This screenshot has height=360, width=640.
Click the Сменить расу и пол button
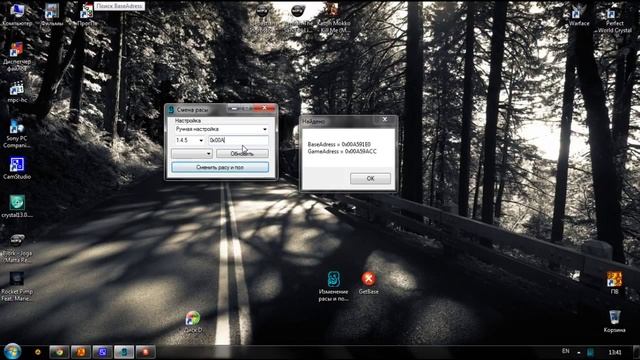pyautogui.click(x=220, y=167)
